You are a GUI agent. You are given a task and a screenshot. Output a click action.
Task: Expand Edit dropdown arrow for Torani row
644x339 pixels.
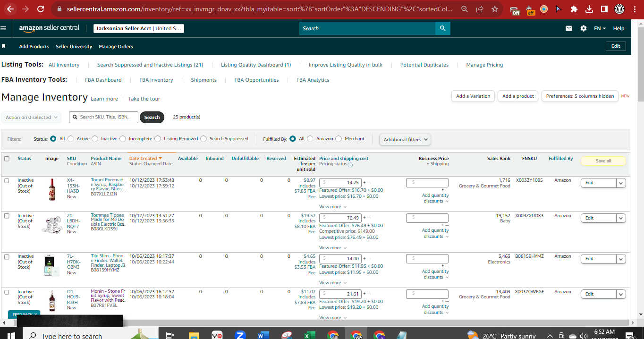pos(621,183)
